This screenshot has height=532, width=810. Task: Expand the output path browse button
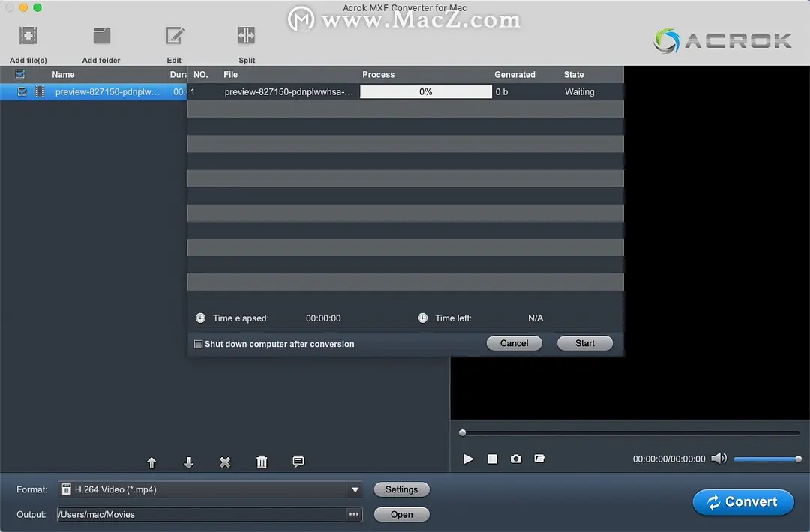click(353, 514)
